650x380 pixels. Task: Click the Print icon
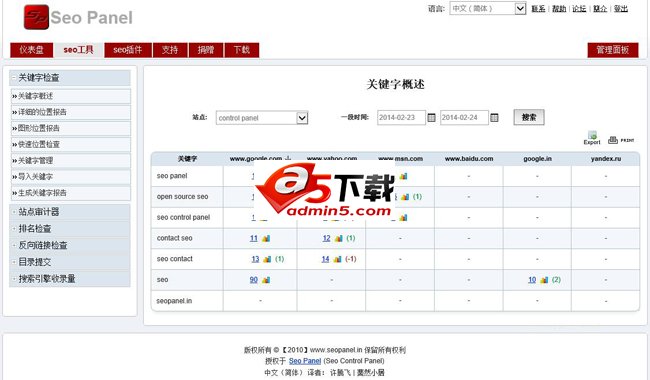pyautogui.click(x=621, y=140)
